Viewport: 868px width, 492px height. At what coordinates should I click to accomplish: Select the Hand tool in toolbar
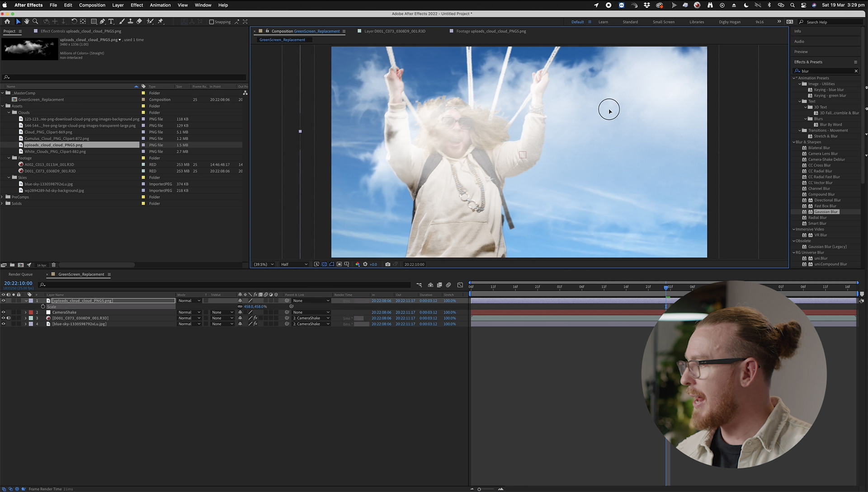27,22
